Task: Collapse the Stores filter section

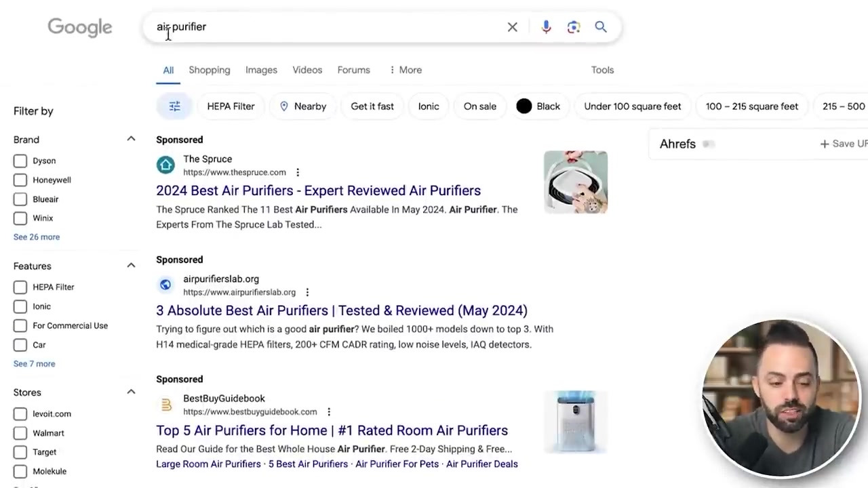Action: (131, 392)
